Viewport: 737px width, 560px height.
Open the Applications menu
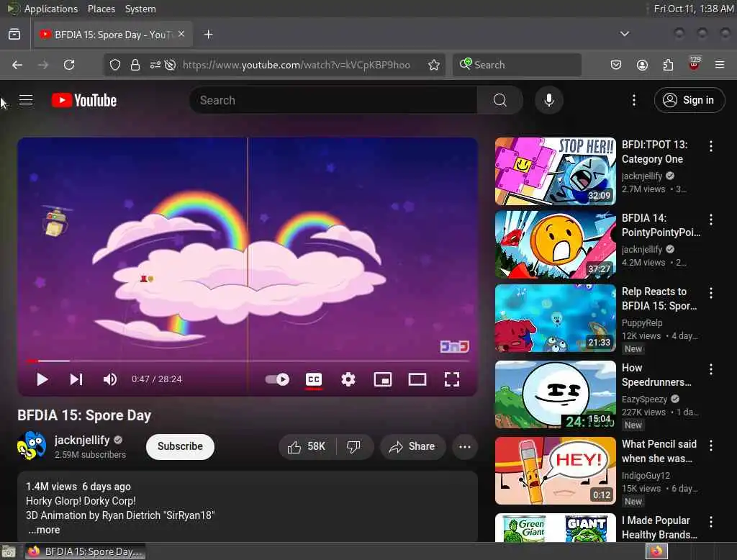(51, 9)
